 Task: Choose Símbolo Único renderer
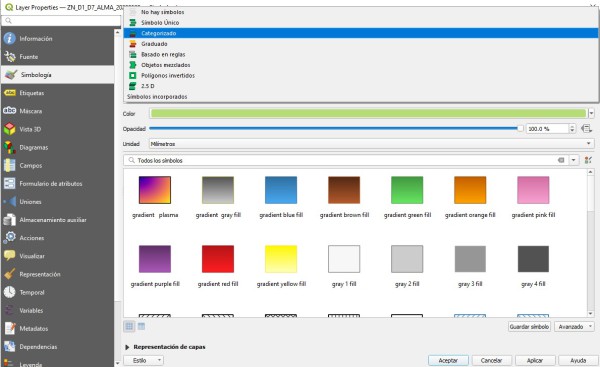[361, 23]
